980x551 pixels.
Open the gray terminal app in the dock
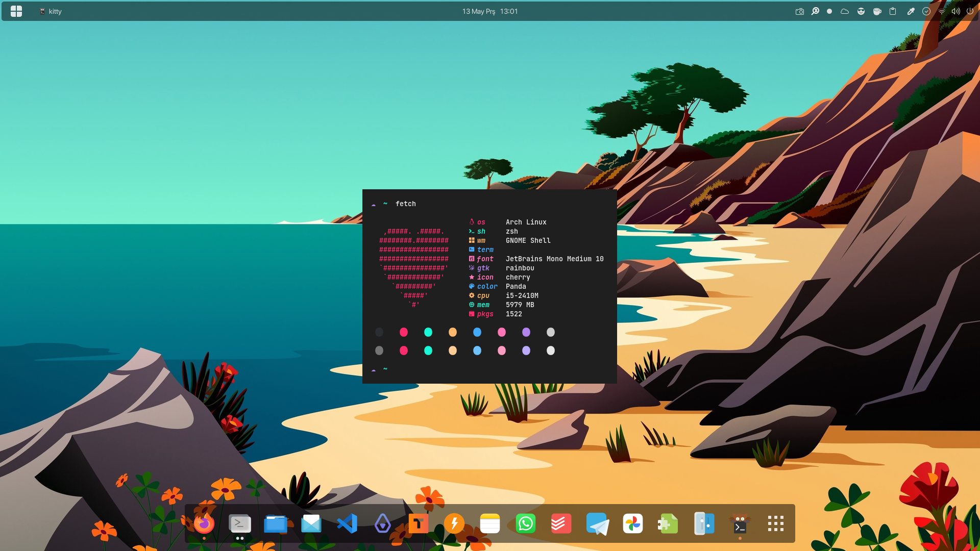click(x=240, y=523)
